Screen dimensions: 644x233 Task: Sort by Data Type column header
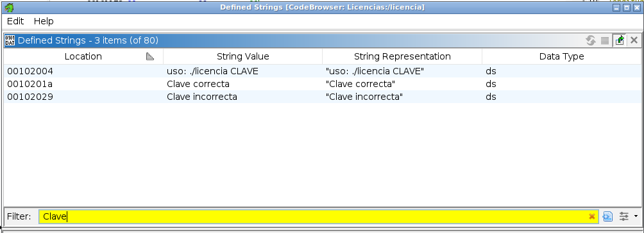point(561,56)
